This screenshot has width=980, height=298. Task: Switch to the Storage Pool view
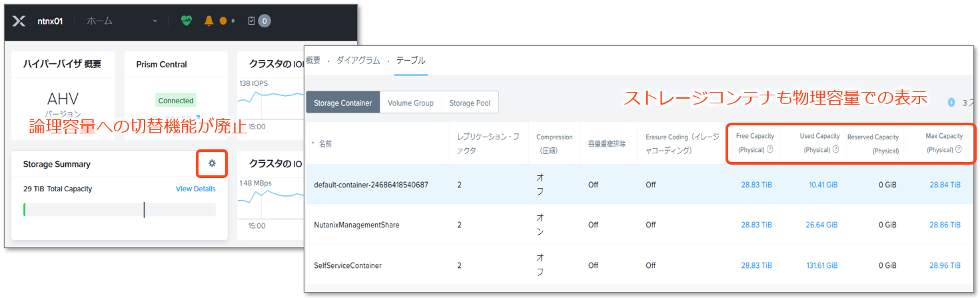470,103
